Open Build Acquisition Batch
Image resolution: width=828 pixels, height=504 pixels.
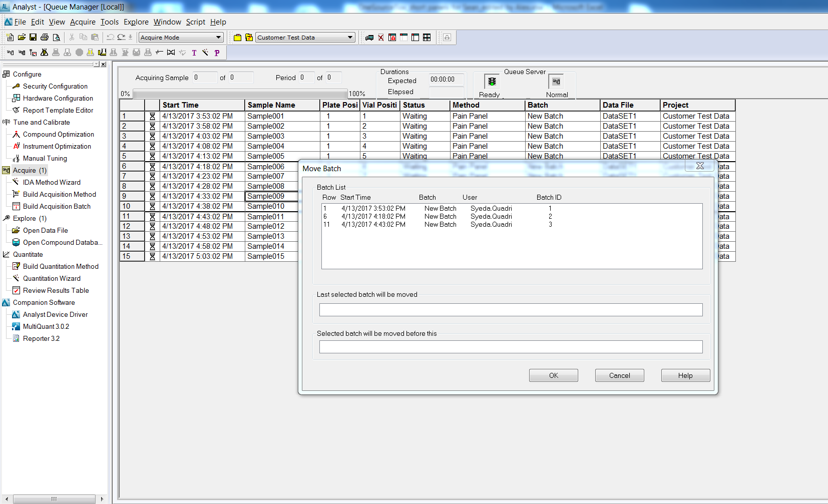[57, 206]
